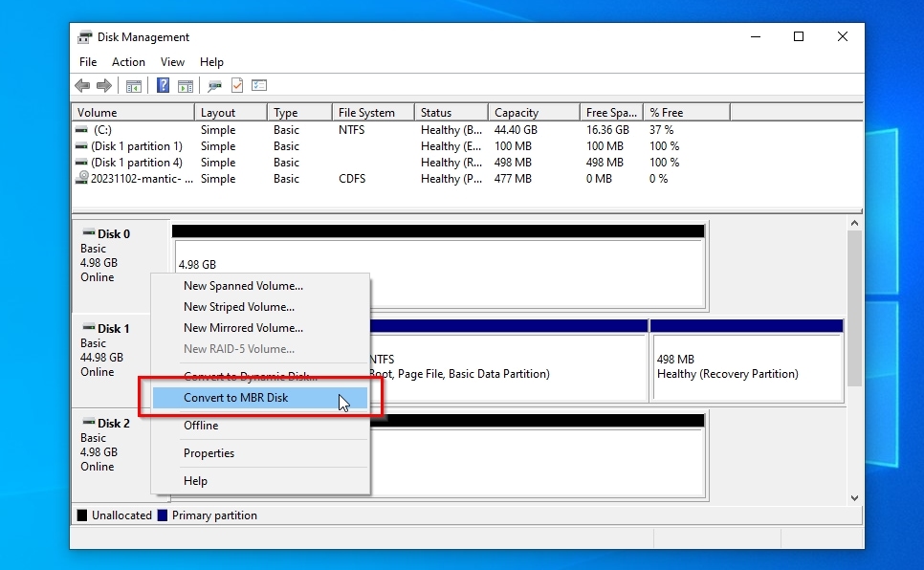This screenshot has height=570, width=924.
Task: Click the Forward arrow toolbar icon
Action: [103, 86]
